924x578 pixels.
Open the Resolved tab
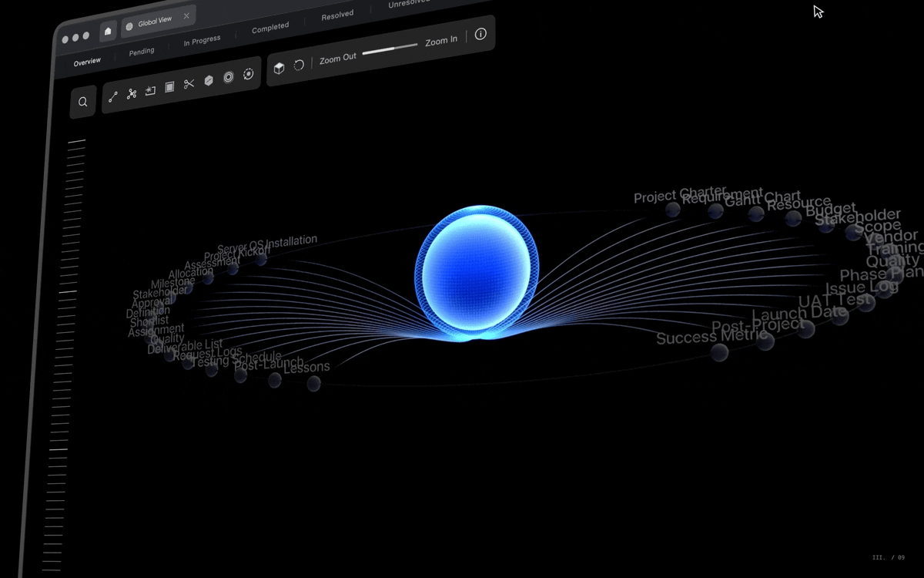[337, 15]
